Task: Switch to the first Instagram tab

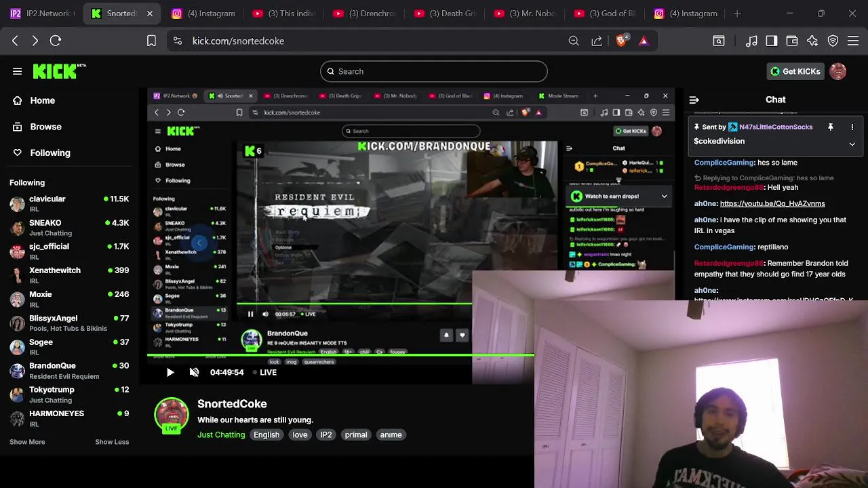Action: [204, 14]
